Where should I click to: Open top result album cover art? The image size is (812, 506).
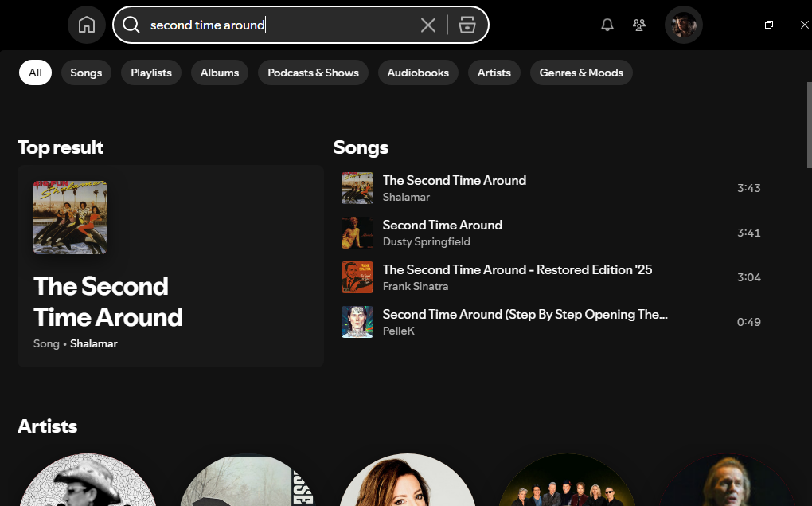click(70, 218)
